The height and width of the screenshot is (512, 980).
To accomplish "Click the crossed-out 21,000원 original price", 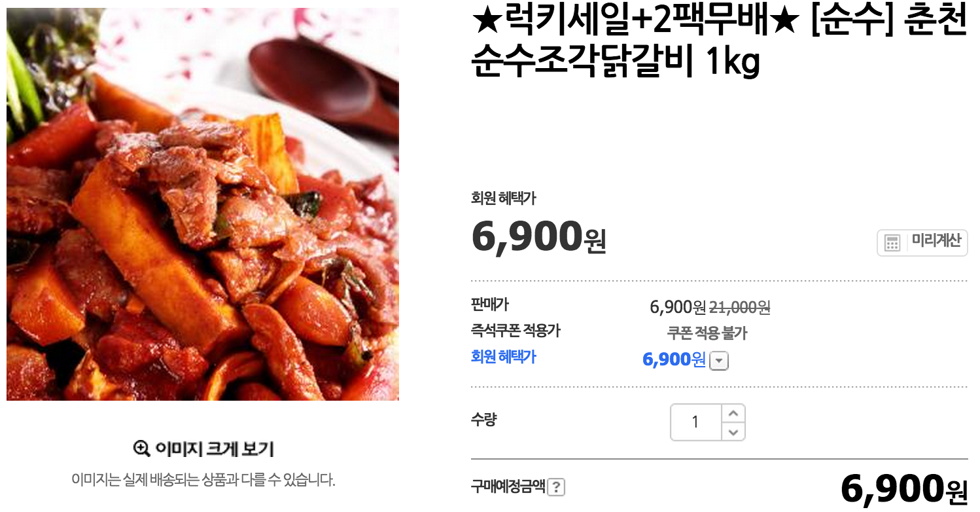I will (x=740, y=307).
